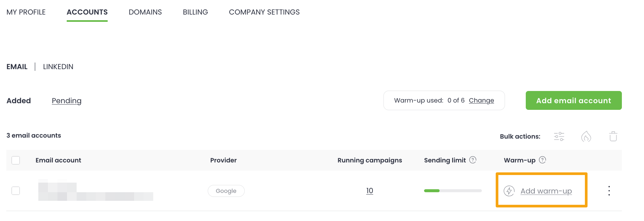The image size is (644, 221).
Task: Check the Google account row checkbox
Action: coord(16,191)
